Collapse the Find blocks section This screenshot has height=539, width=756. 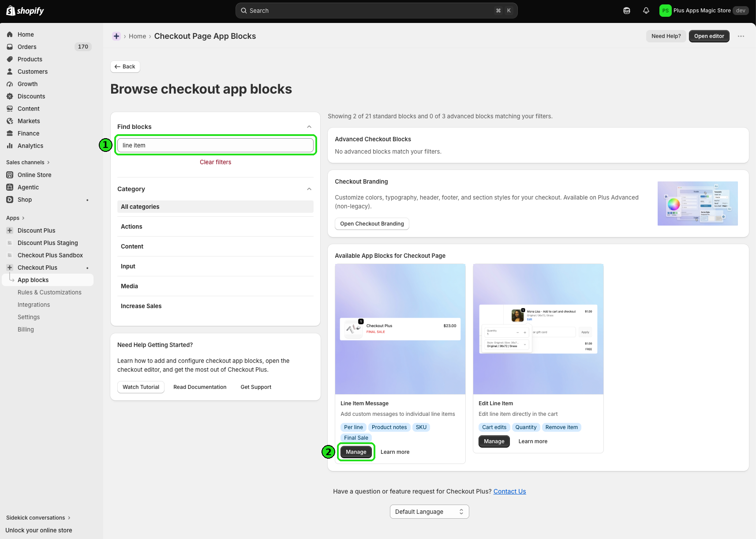point(309,127)
